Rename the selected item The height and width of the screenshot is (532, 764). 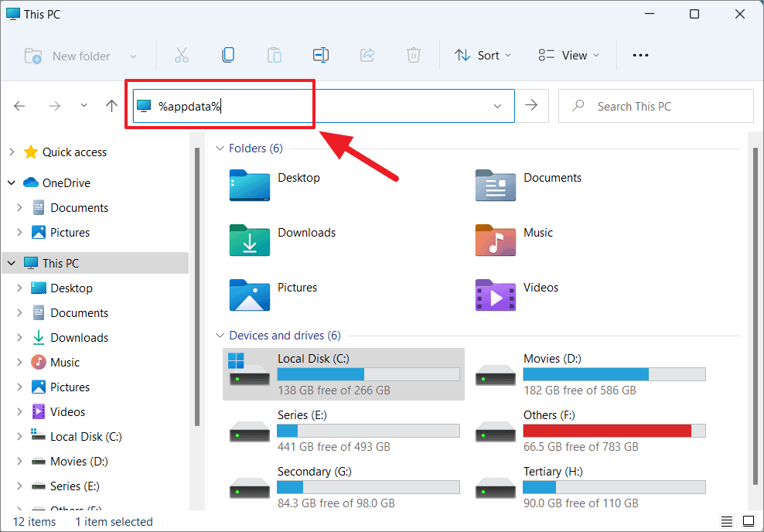tap(321, 55)
